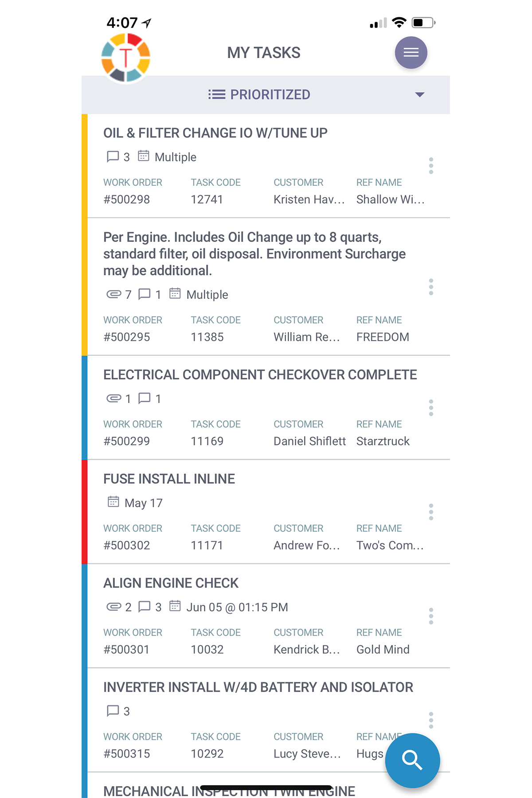This screenshot has width=532, height=798.
Task: Tap the red priority bar on Fuse Install
Action: click(x=84, y=512)
